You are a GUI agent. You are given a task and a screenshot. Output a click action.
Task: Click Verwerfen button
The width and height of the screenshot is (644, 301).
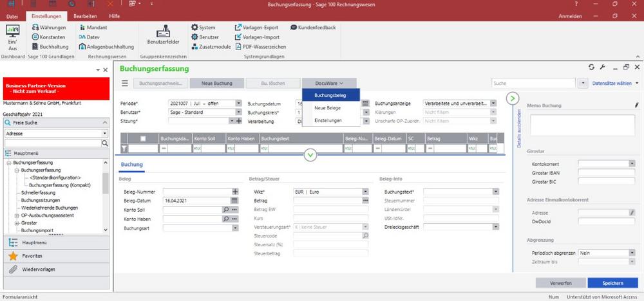pos(561,283)
